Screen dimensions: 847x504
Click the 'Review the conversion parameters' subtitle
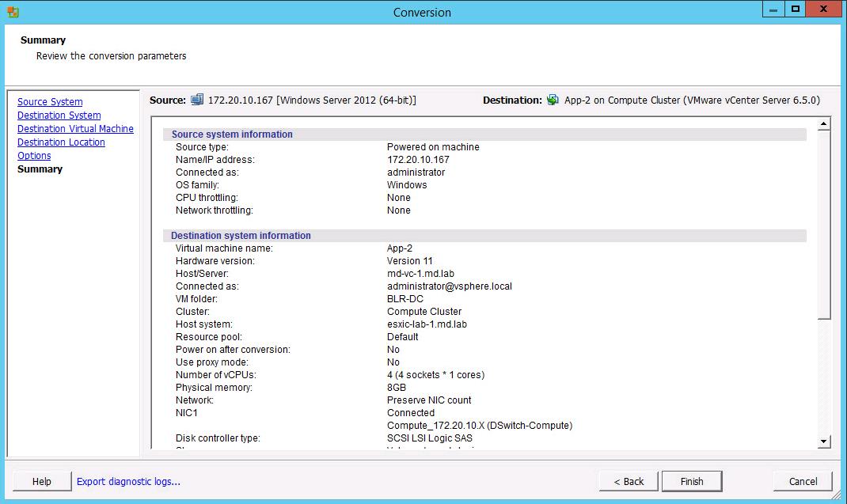click(112, 55)
